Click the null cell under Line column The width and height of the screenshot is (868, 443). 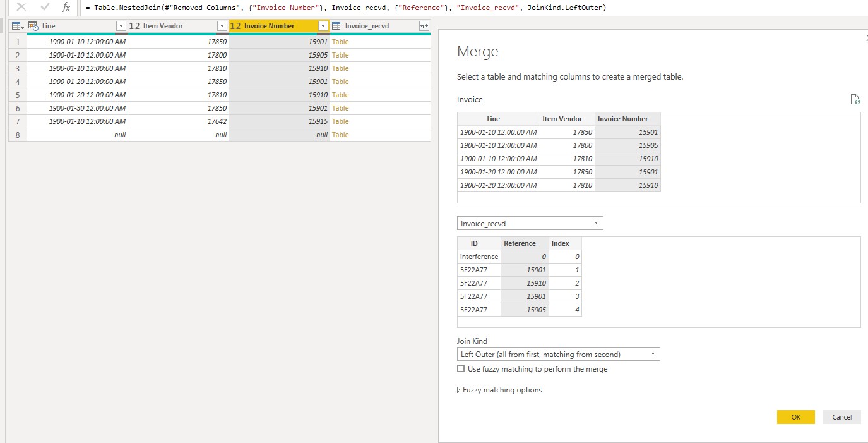click(77, 135)
